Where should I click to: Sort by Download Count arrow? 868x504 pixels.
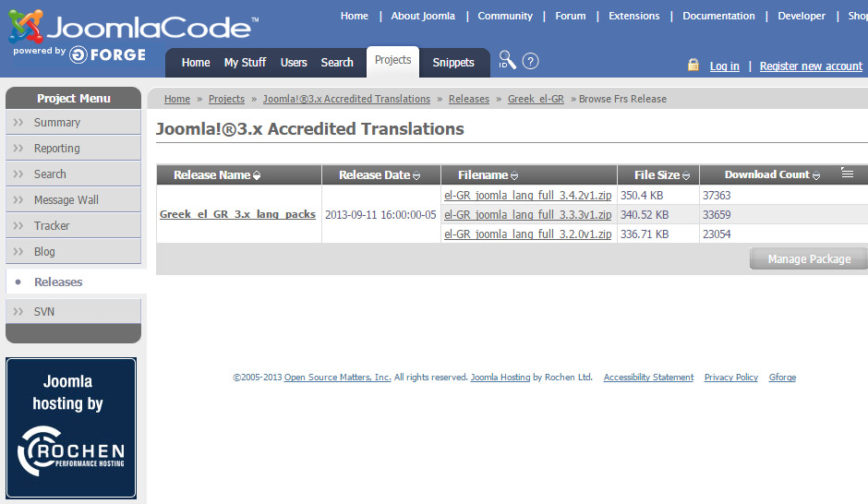816,175
